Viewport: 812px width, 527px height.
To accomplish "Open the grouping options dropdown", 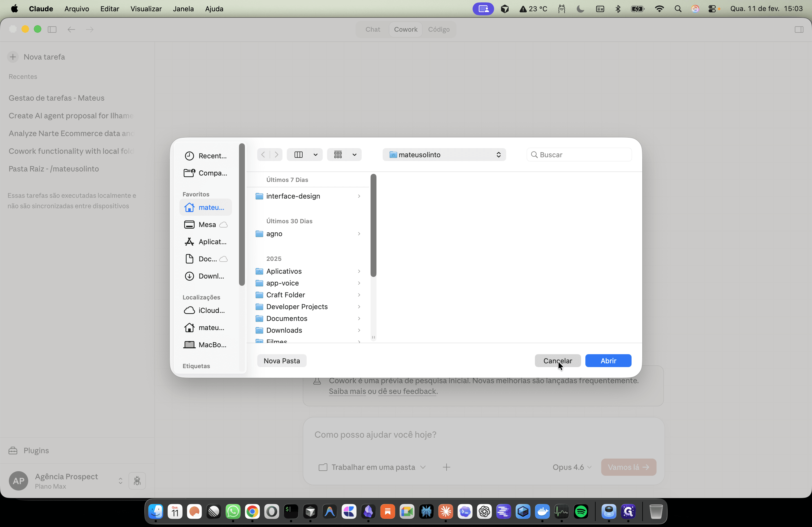I will click(x=344, y=154).
